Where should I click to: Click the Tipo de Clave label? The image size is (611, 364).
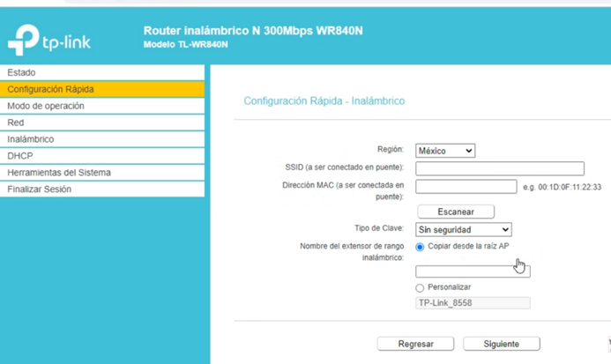[x=379, y=228]
